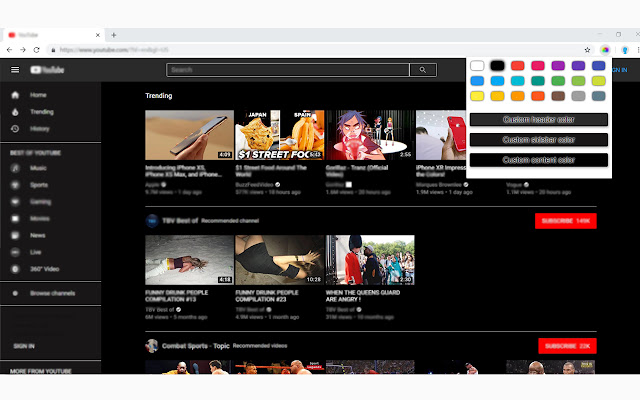Screen dimensions: 640x400
Task: Select Music in Best of YouTube
Action: point(38,169)
